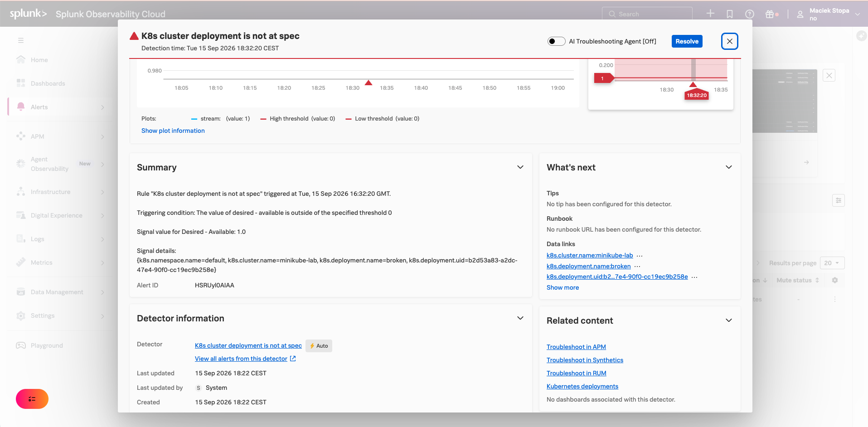Open the K8s cluster deployment detector link
Viewport: 868px width, 427px height.
coord(248,345)
